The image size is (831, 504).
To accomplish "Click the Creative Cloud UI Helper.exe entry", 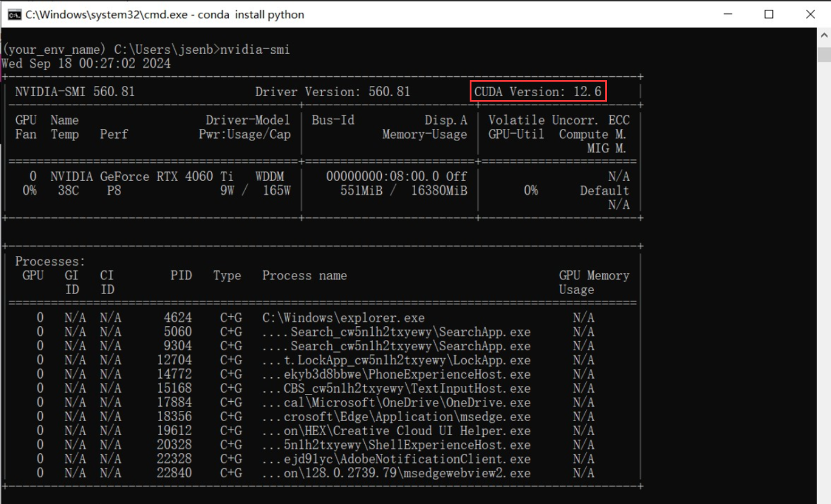I will (x=407, y=431).
